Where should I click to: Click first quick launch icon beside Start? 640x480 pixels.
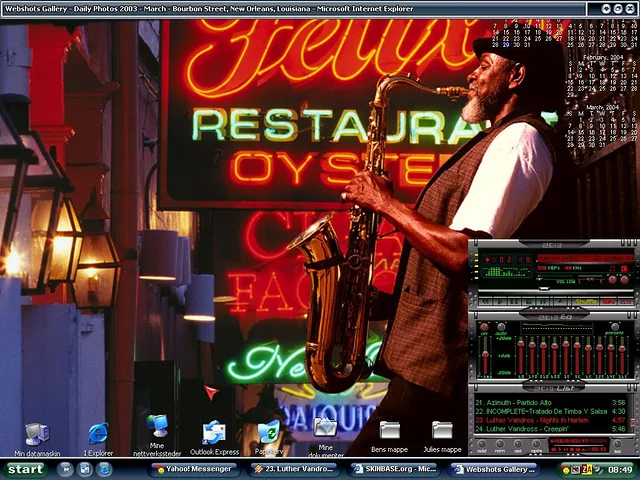[x=65, y=469]
